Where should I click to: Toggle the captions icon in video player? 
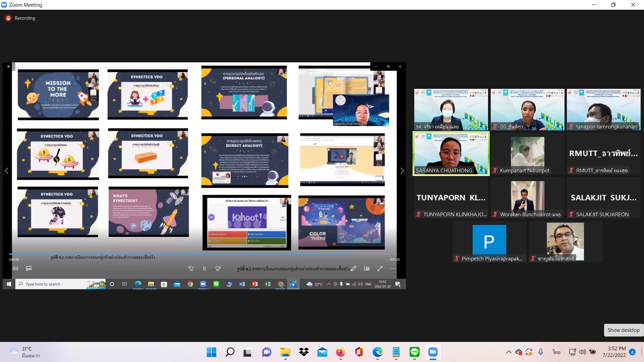point(29,268)
